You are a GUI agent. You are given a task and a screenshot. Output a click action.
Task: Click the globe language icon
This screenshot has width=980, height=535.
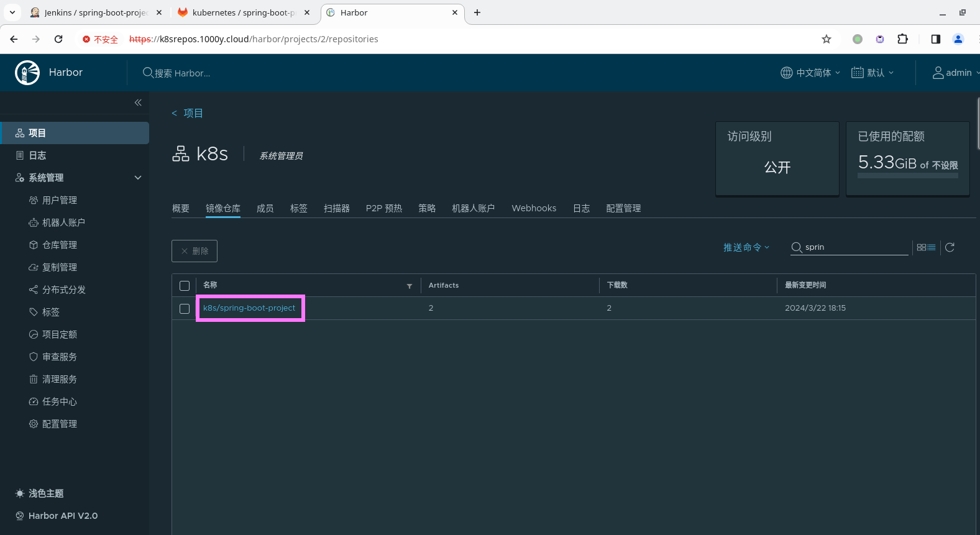[x=787, y=73]
